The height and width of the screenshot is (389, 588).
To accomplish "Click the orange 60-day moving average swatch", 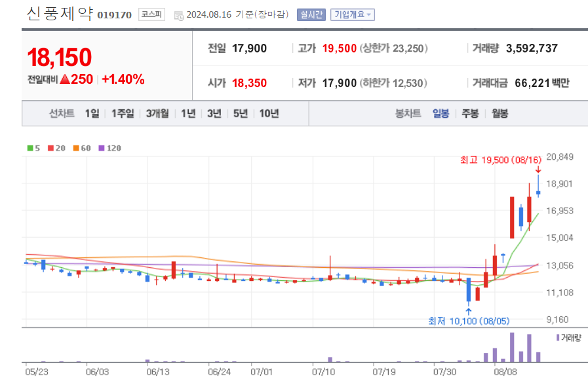I will tap(76, 148).
